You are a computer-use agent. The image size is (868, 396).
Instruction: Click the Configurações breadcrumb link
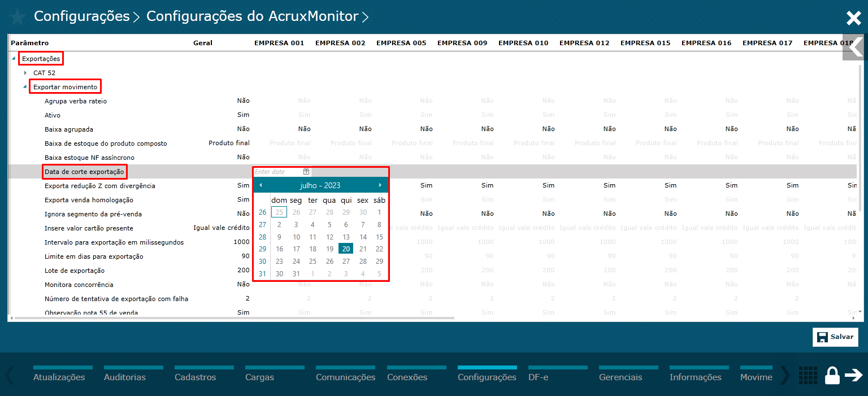pos(82,16)
